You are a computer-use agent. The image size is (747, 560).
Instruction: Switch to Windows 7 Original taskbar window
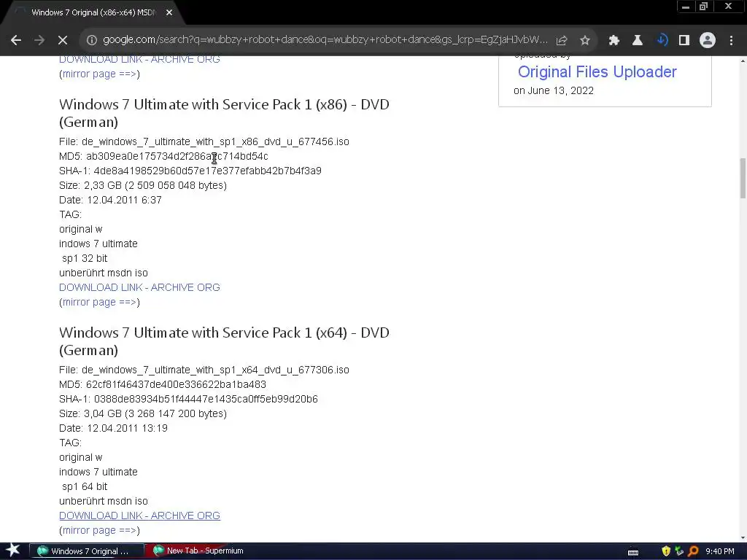pos(87,551)
